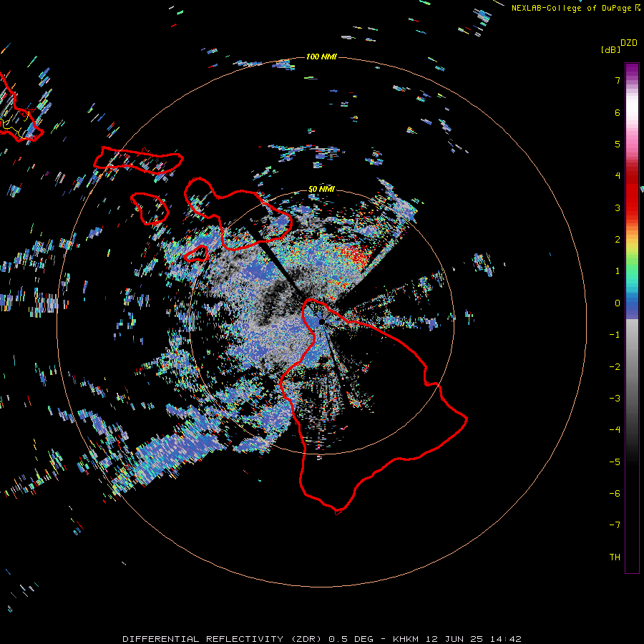Click the DZD legend title

point(629,43)
